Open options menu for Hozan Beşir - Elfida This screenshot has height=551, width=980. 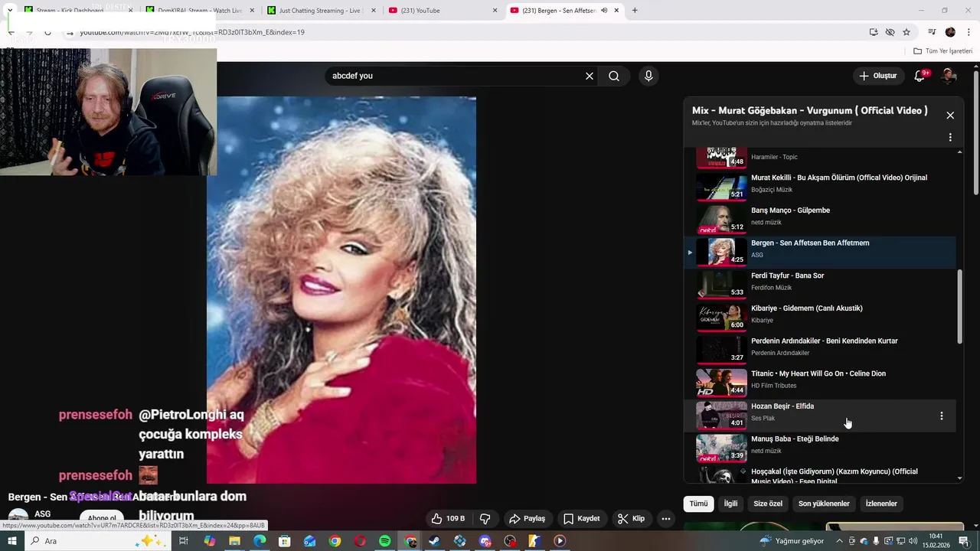point(942,416)
